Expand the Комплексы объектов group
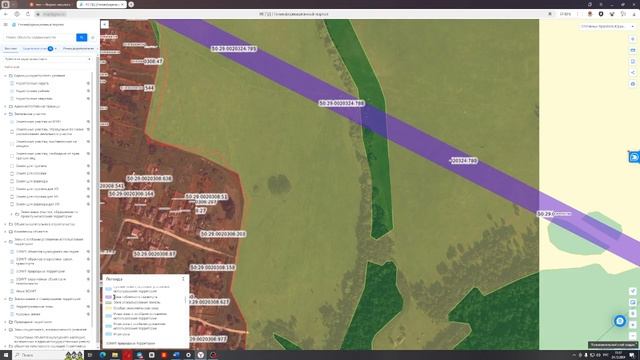 coord(5,231)
